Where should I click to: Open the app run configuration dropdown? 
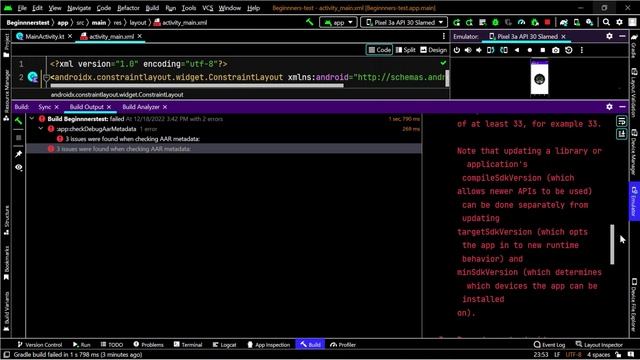338,22
